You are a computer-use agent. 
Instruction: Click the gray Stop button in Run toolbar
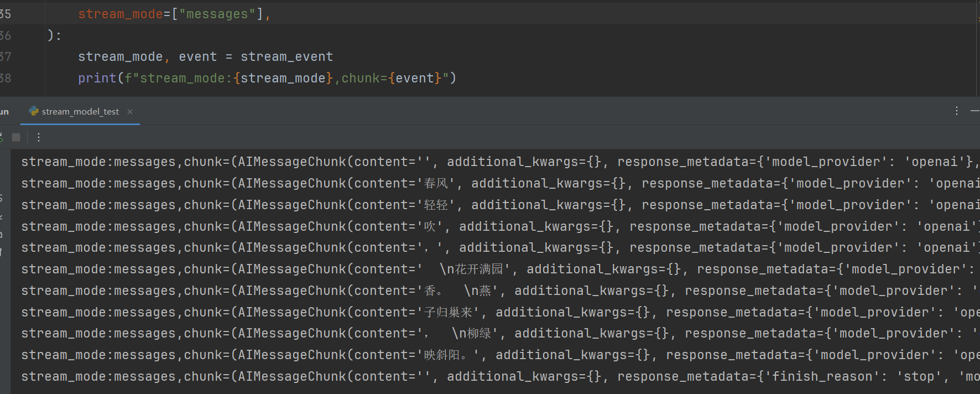pos(16,137)
